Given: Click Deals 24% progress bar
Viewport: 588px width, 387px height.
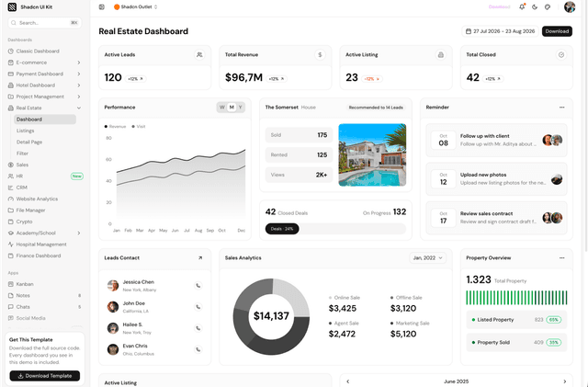Looking at the screenshot, I should (x=335, y=229).
